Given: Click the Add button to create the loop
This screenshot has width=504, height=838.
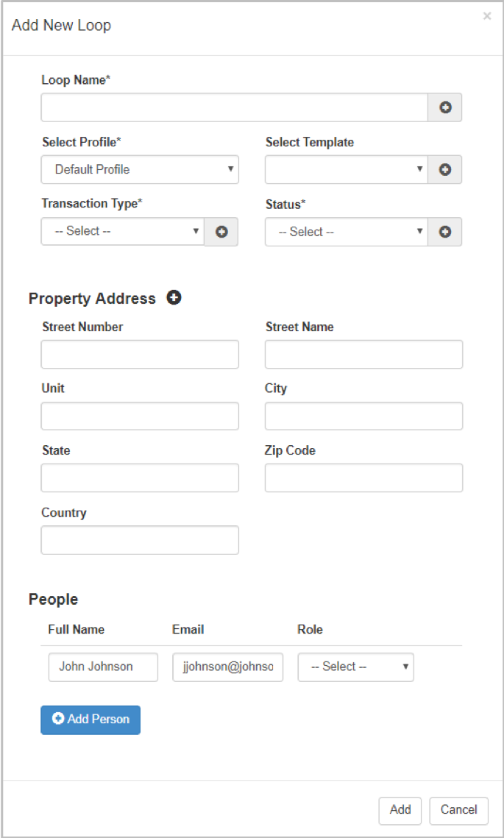Looking at the screenshot, I should coord(400,810).
